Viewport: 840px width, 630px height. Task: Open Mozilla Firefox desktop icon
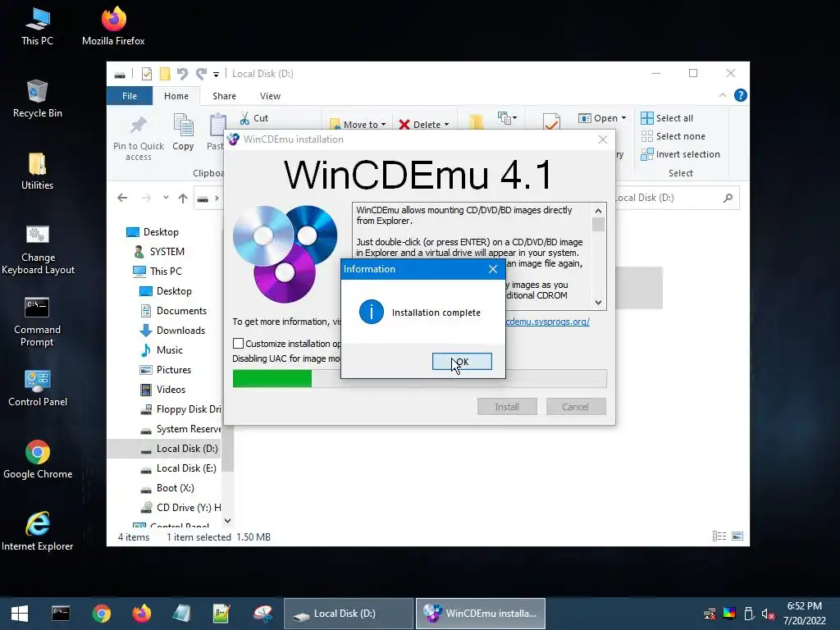tap(113, 27)
